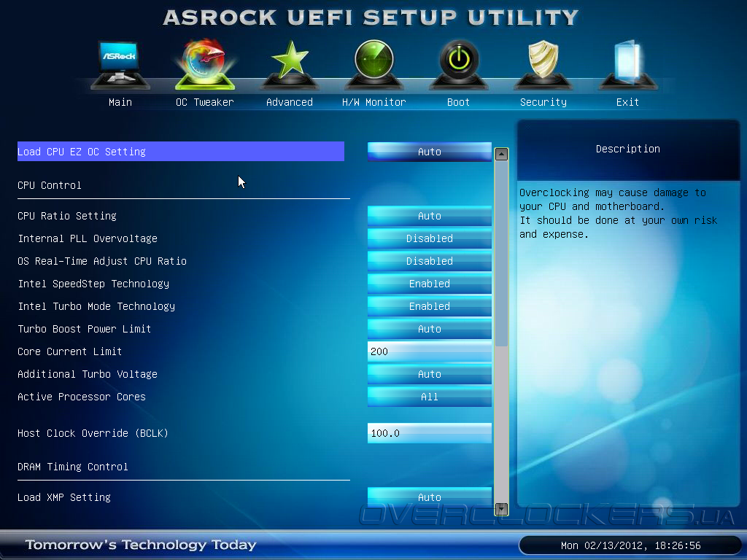Switch to the H/W Monitor tab label
Viewport: 747px width, 560px height.
(x=374, y=102)
